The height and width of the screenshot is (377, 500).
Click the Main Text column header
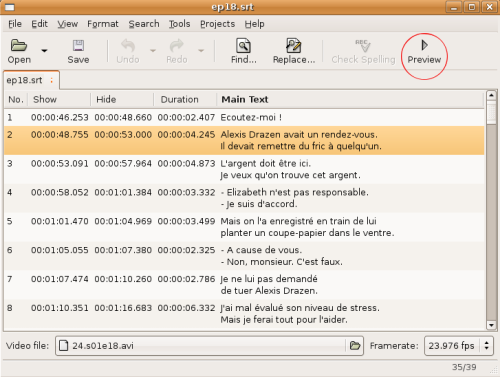[x=351, y=99]
